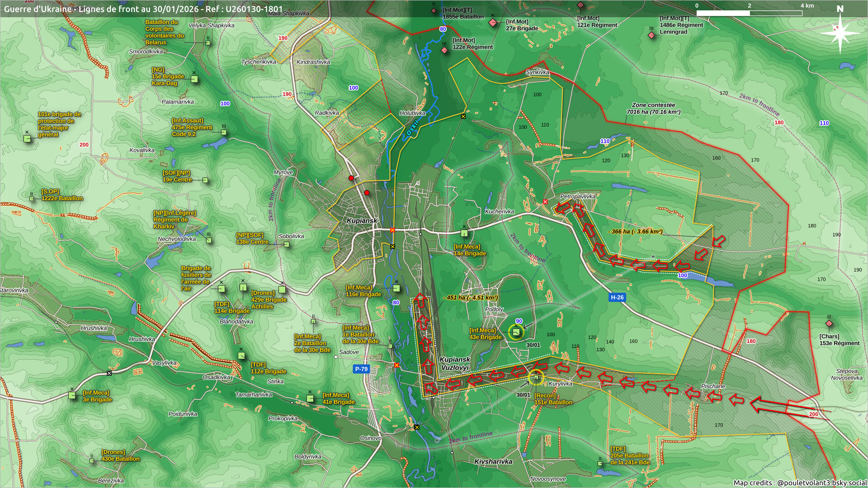Click the kilometer scale bar

coord(749,13)
